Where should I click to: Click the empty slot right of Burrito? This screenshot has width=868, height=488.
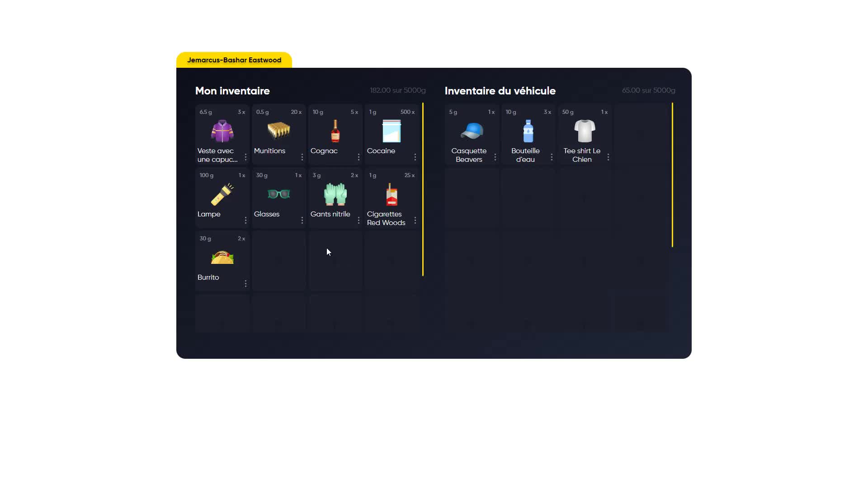(x=278, y=261)
